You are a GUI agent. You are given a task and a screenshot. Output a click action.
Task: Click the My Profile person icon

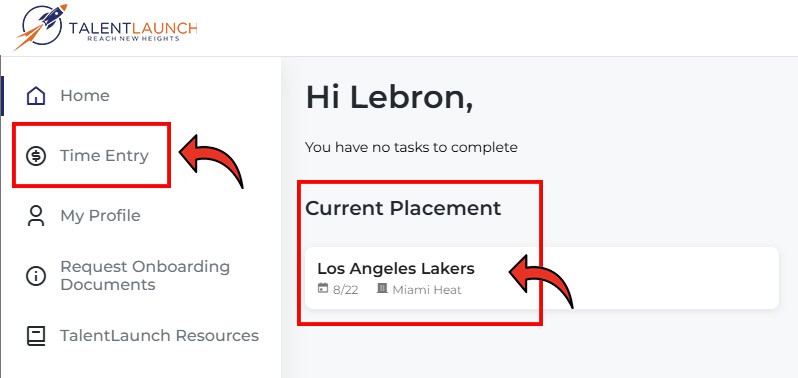(36, 216)
